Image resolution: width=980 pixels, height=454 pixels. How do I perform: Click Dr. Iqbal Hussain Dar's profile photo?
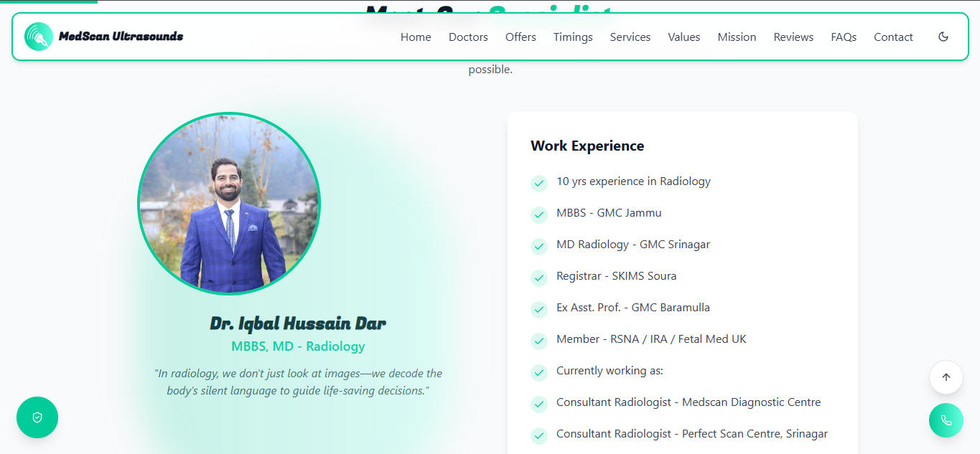(x=229, y=204)
